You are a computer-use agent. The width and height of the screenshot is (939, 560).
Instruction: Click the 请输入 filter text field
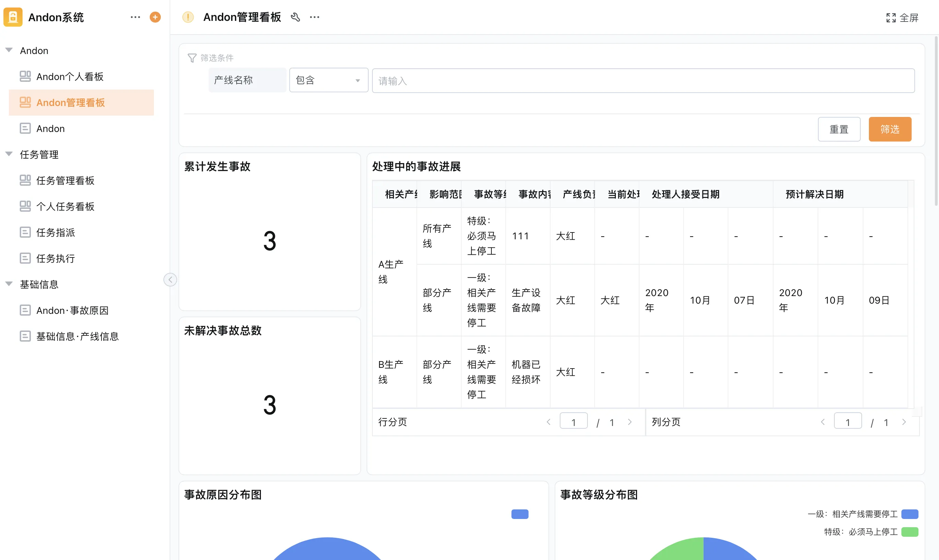tap(643, 81)
